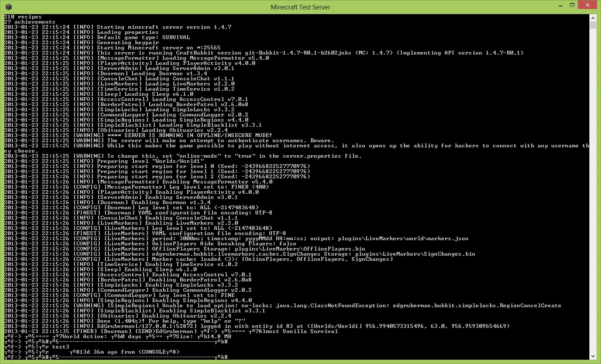
Task: Click the '210 recipes' line
Action: pyautogui.click(x=23, y=17)
